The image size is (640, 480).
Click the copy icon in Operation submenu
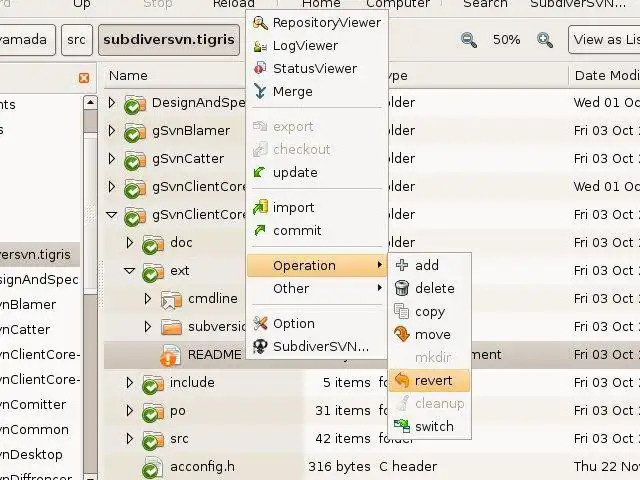pos(402,311)
